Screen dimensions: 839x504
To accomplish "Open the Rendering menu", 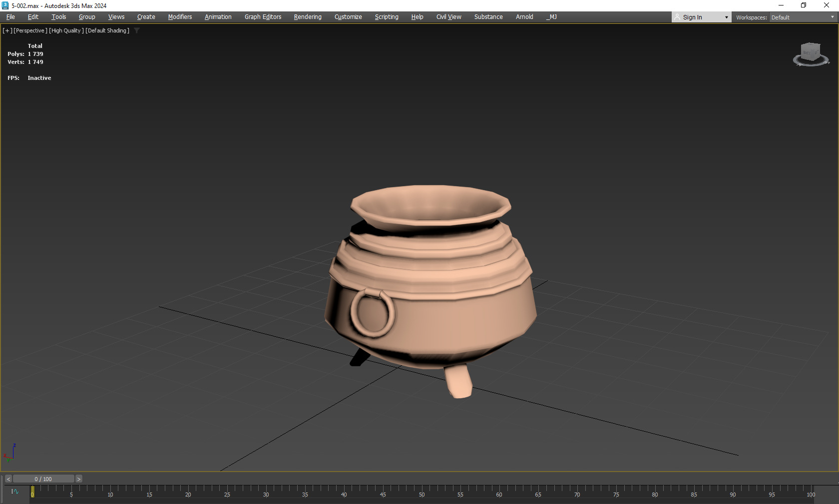I will pyautogui.click(x=308, y=17).
